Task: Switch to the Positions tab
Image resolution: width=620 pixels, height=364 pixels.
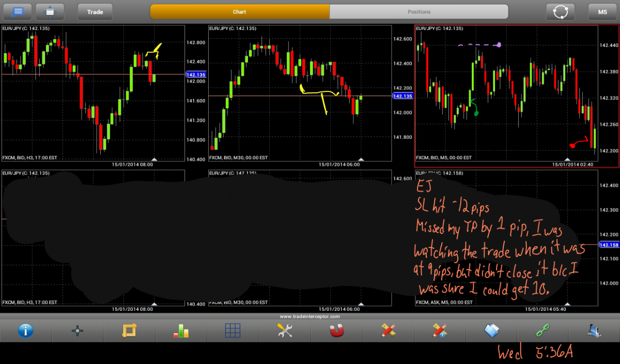Action: 419,11
